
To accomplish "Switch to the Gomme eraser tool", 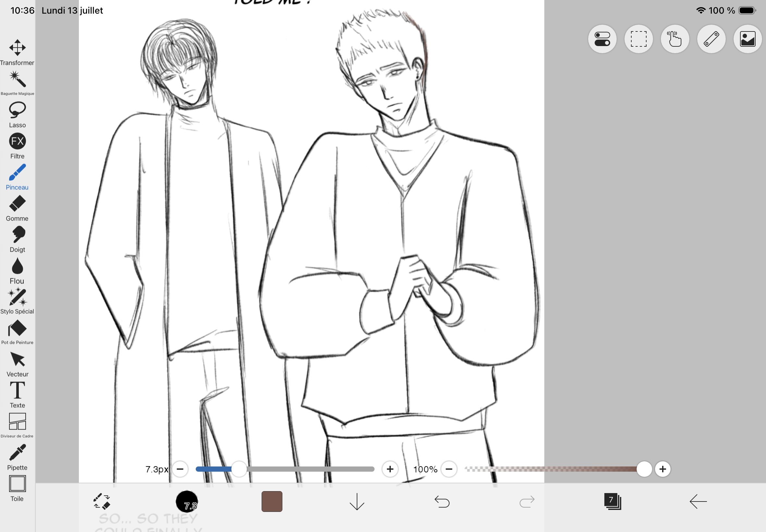I will (17, 208).
